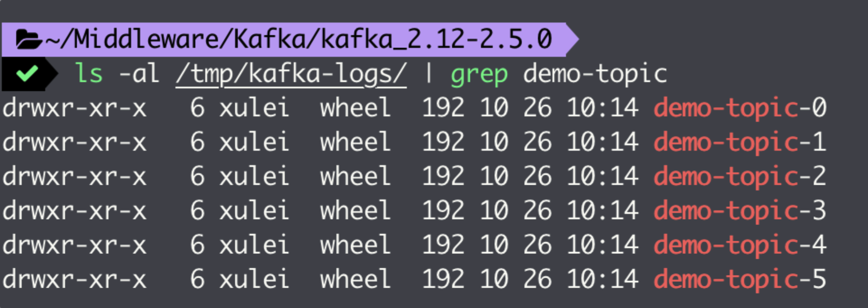
Task: Click size '192' in demo-topic-5 row
Action: click(x=443, y=279)
